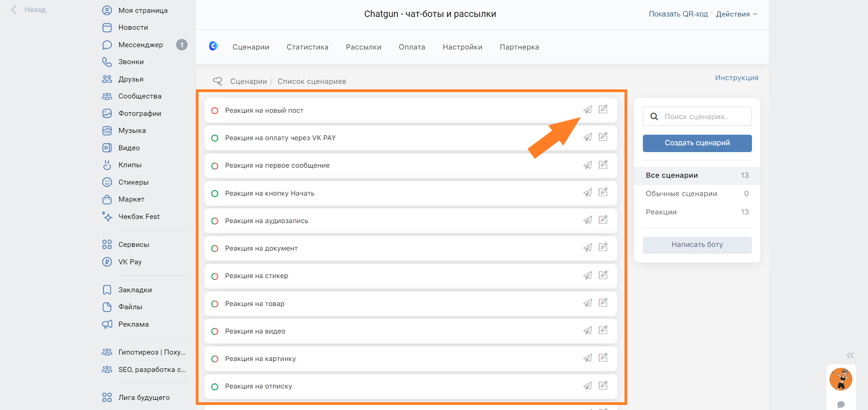Edit Реакция на отписку scenario

click(603, 385)
